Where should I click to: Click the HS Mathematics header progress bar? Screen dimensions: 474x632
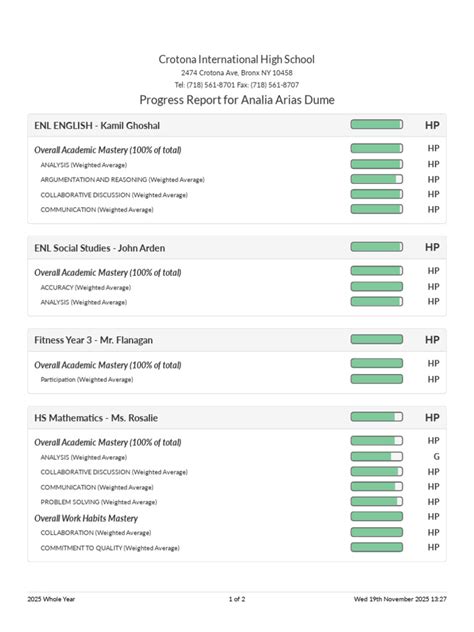coord(376,417)
